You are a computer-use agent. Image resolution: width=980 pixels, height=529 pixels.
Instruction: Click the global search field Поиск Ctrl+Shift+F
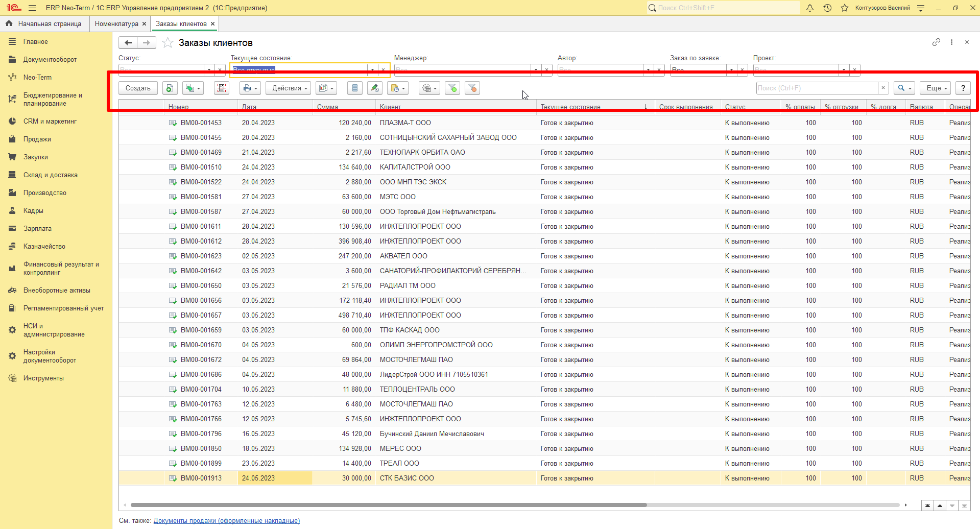pos(723,8)
